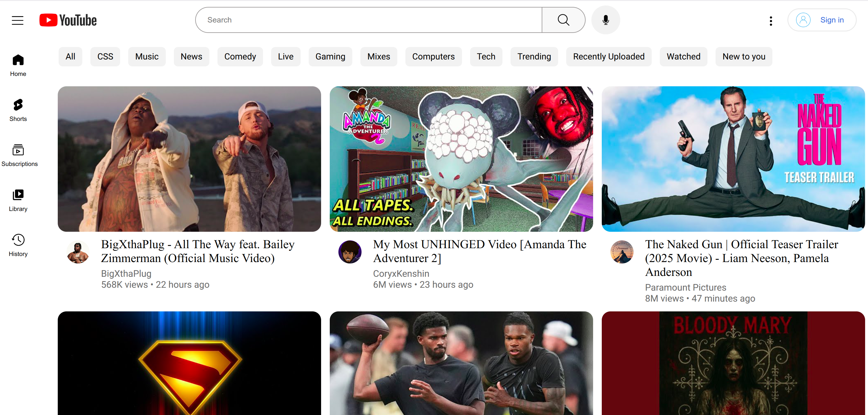Click Paramount Pictures channel avatar

tap(622, 252)
